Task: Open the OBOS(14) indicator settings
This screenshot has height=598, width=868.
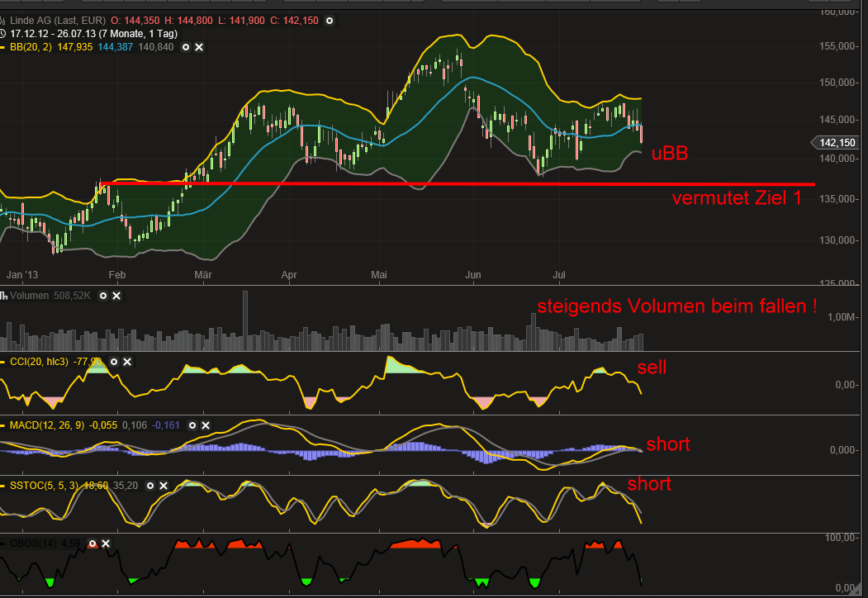Action: click(92, 543)
